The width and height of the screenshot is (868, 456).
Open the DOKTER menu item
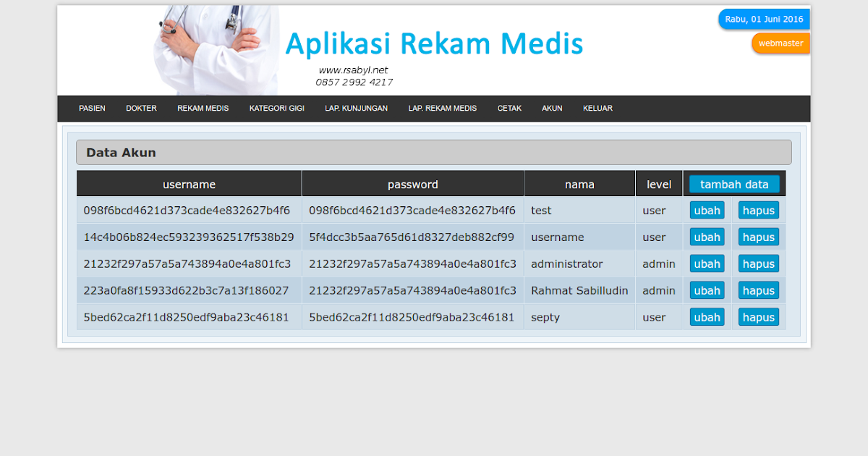pyautogui.click(x=141, y=108)
